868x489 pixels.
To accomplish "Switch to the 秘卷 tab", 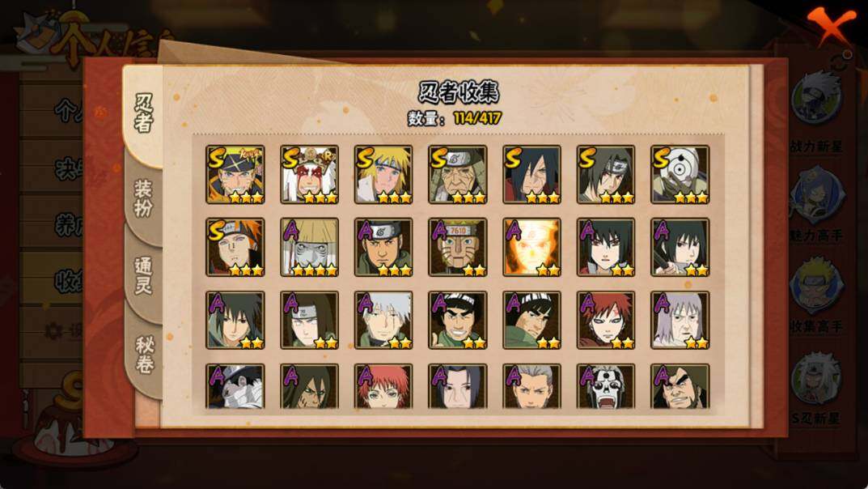I will [143, 355].
